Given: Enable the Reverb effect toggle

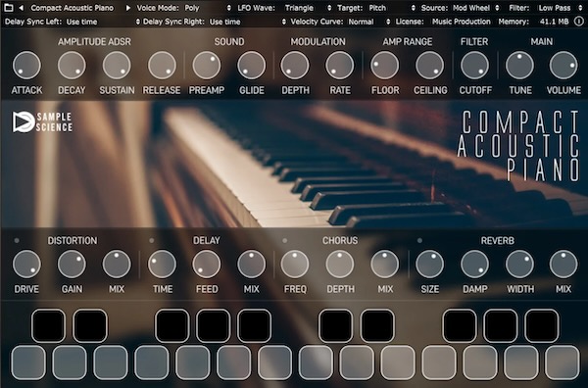Looking at the screenshot, I should click(419, 240).
